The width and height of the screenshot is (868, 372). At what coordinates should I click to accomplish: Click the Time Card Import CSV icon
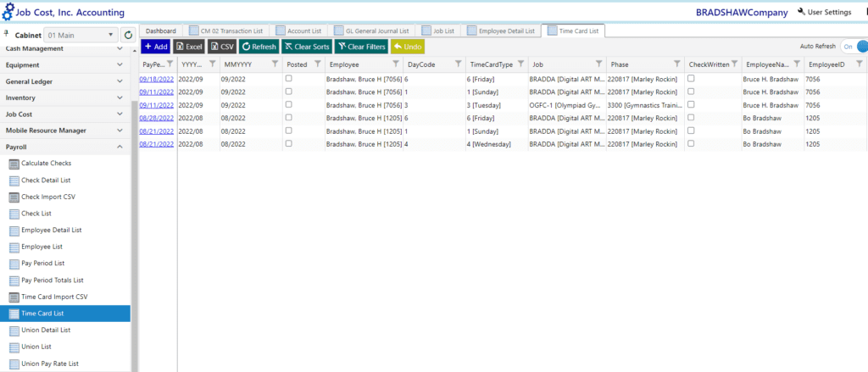(14, 297)
